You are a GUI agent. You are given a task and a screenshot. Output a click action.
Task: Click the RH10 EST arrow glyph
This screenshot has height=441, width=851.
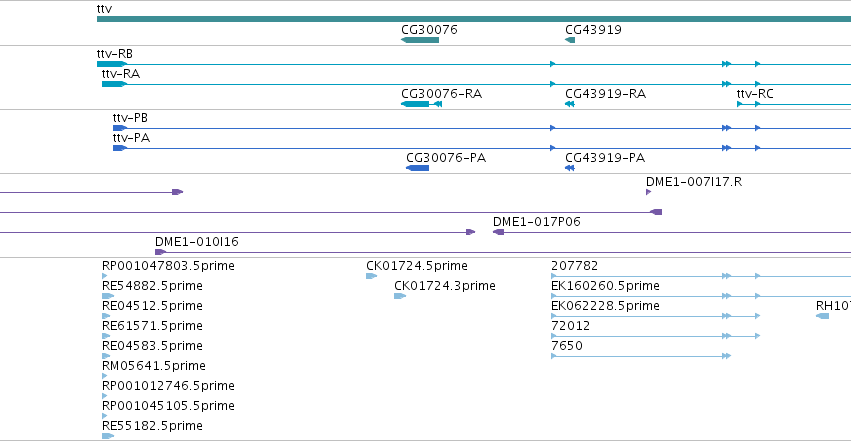coord(822,316)
